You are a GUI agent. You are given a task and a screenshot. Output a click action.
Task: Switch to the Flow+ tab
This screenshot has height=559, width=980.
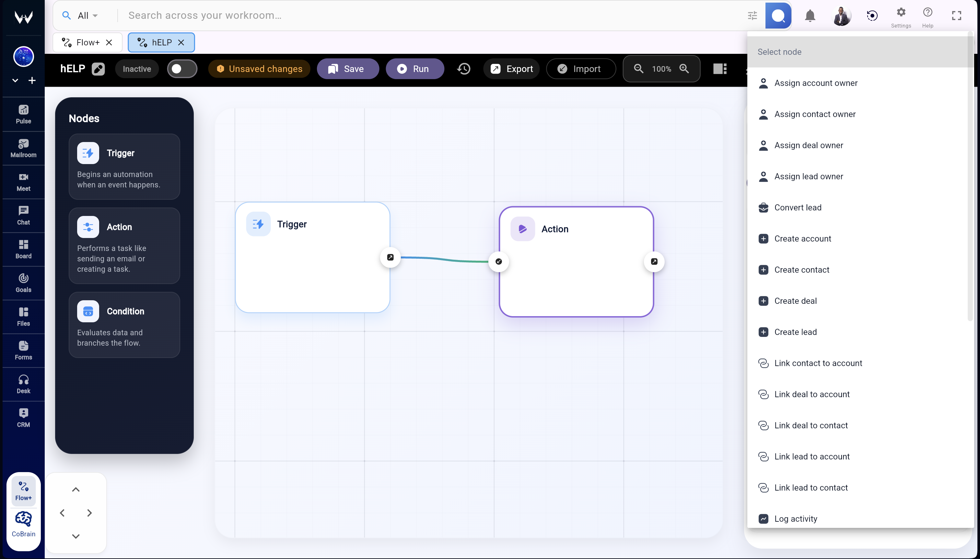(x=85, y=42)
